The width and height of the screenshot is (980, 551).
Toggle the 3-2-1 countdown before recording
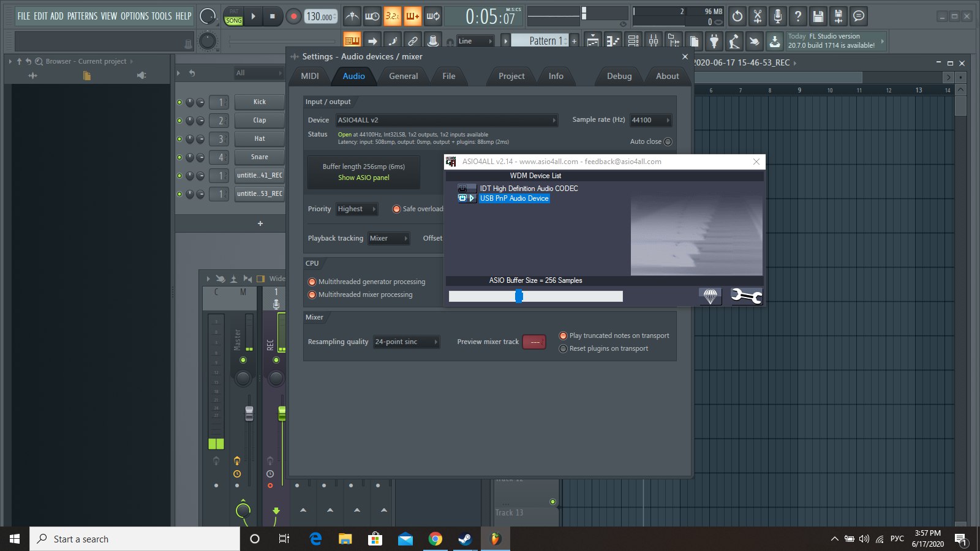pos(392,17)
